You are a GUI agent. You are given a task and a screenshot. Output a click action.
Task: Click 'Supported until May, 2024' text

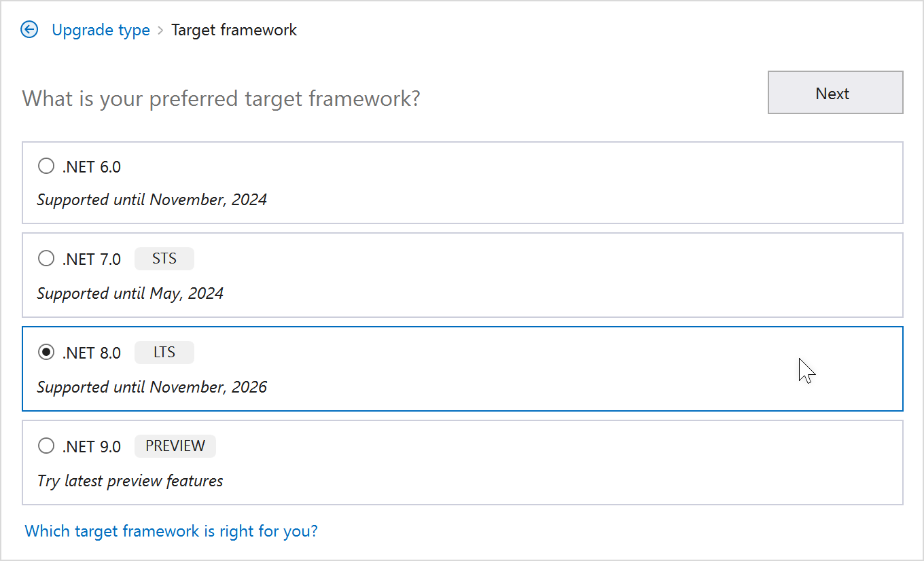(x=130, y=293)
